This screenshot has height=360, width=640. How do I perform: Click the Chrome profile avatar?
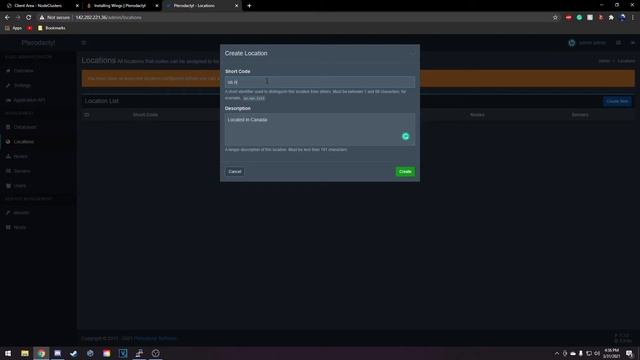pyautogui.click(x=622, y=18)
